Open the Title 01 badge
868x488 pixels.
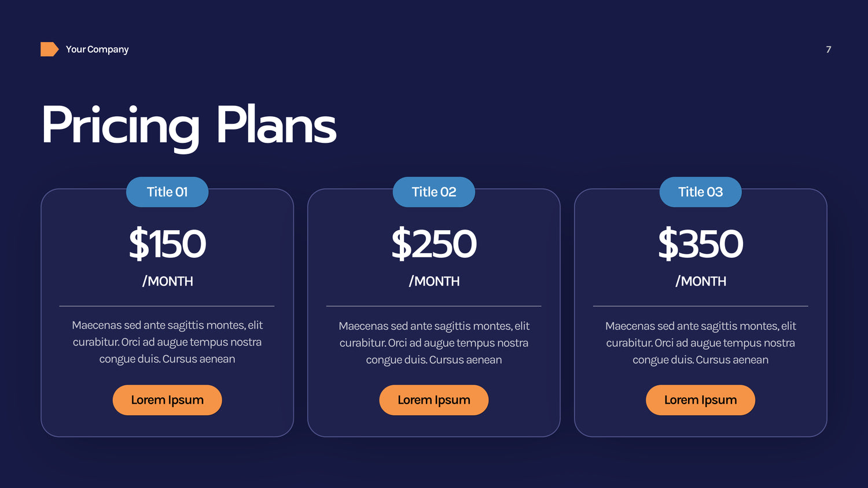click(x=167, y=192)
